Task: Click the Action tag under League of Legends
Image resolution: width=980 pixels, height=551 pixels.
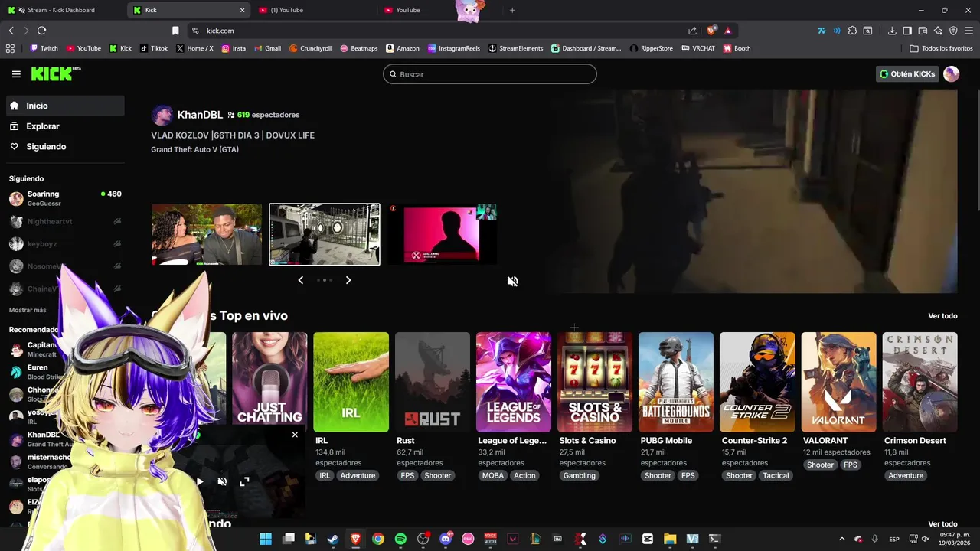Action: click(x=524, y=475)
